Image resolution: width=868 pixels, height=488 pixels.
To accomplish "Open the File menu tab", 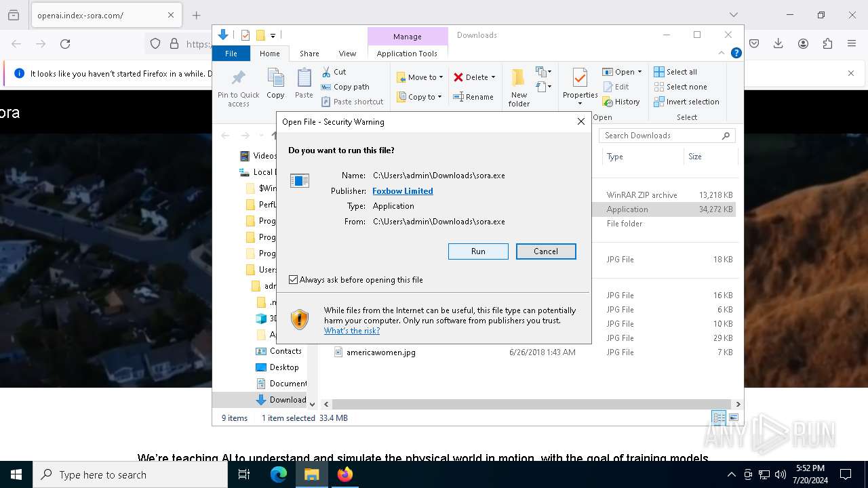I will (x=231, y=54).
